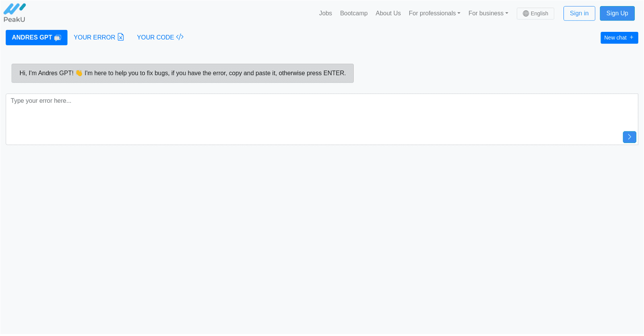Screen dimensions: 644x336
Task: Expand the For business dropdown
Action: coord(488,13)
